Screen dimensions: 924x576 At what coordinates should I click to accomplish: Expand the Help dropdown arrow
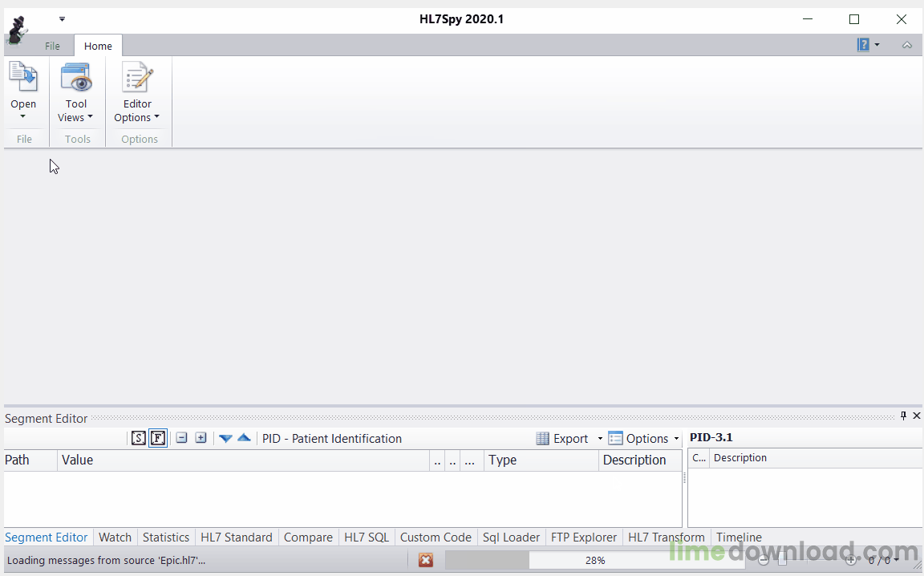point(877,45)
